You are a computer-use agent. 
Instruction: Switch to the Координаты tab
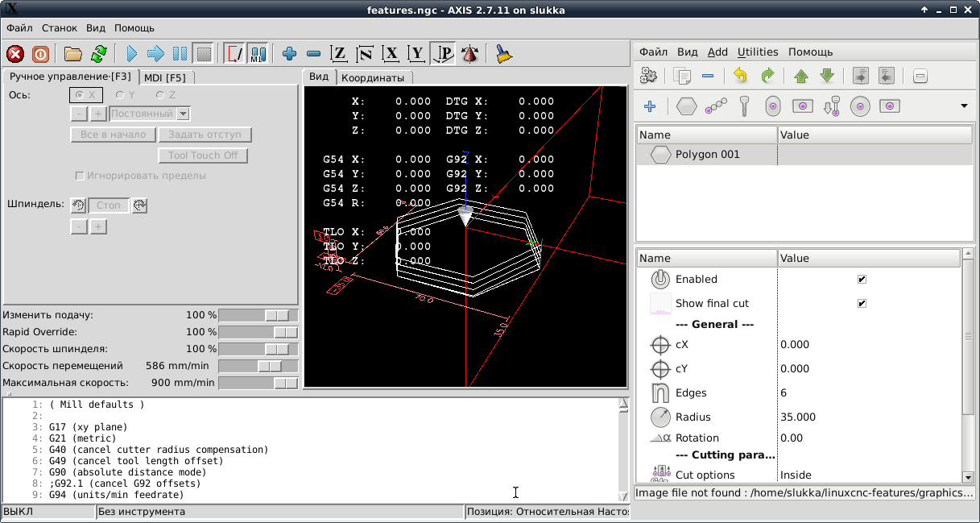(x=372, y=77)
